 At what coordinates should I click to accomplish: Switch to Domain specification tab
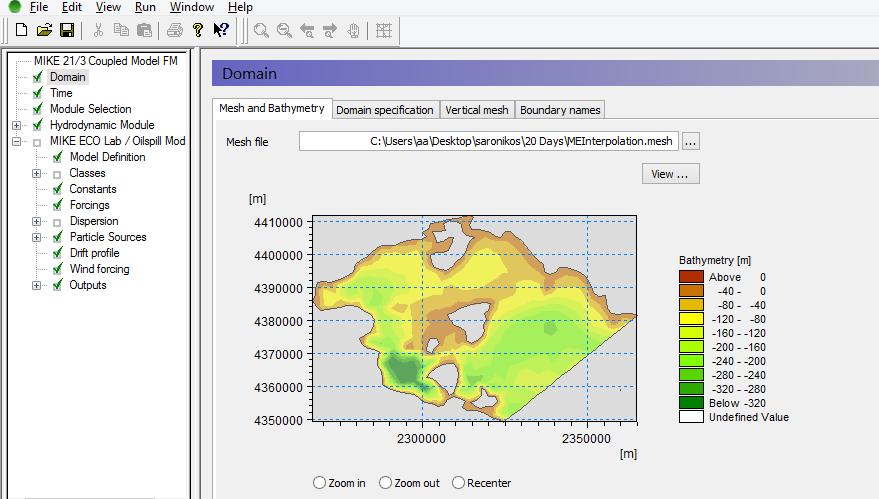(385, 110)
